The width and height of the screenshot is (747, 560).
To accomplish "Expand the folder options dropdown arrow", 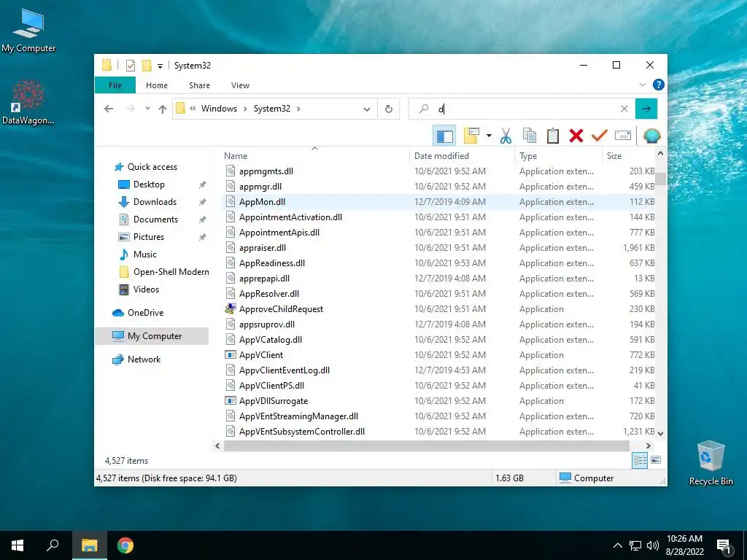I will [x=489, y=136].
